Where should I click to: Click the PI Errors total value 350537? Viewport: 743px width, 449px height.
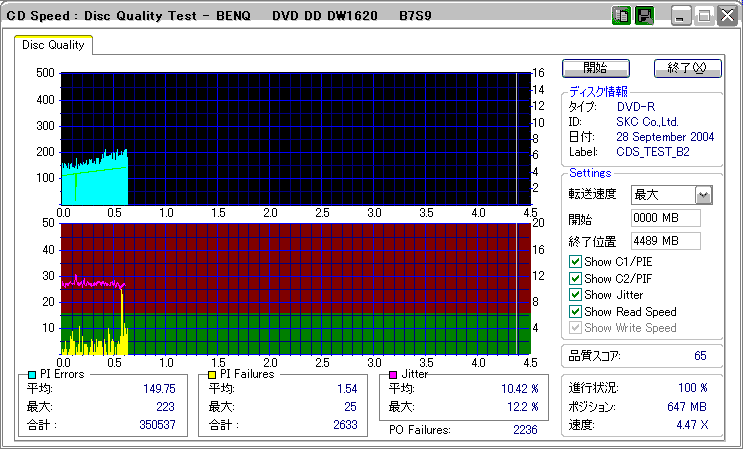pos(157,424)
